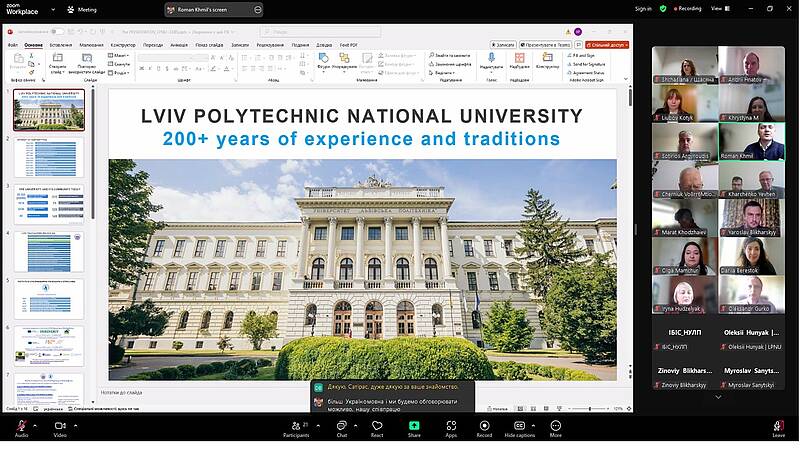Click the Recording indicator
The image size is (800, 450).
click(x=688, y=9)
